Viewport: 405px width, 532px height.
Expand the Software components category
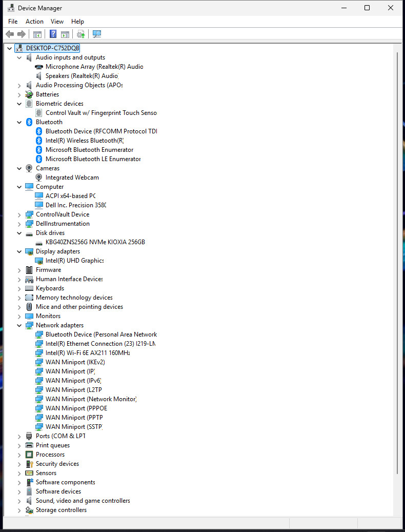point(19,482)
